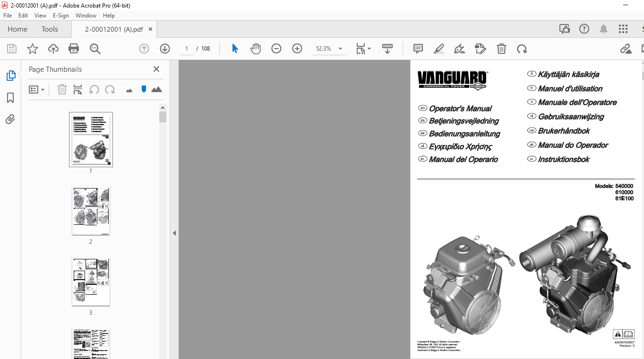Open the apps grid launcher
This screenshot has height=359, width=644.
(623, 29)
